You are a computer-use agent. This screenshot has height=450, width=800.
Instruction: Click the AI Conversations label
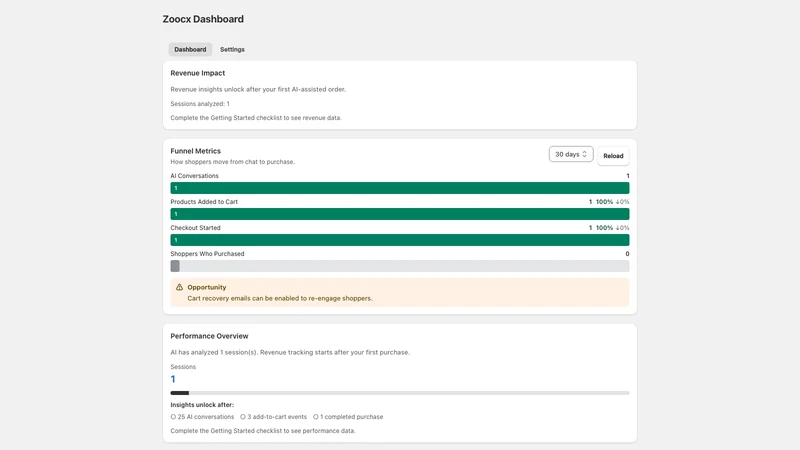194,176
